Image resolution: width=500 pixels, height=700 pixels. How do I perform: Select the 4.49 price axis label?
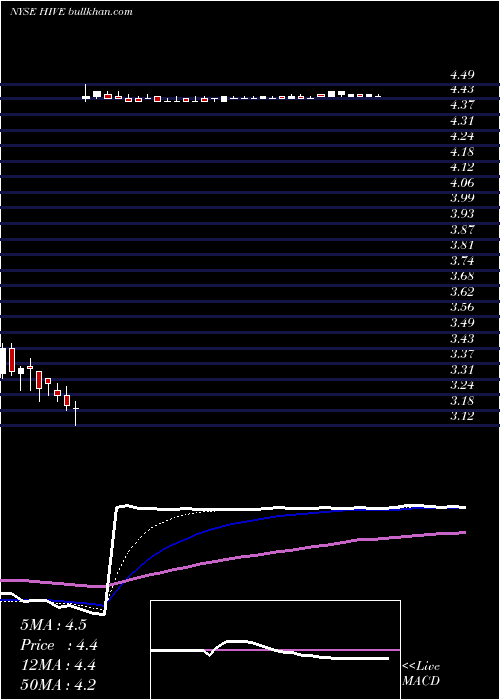[x=462, y=74]
